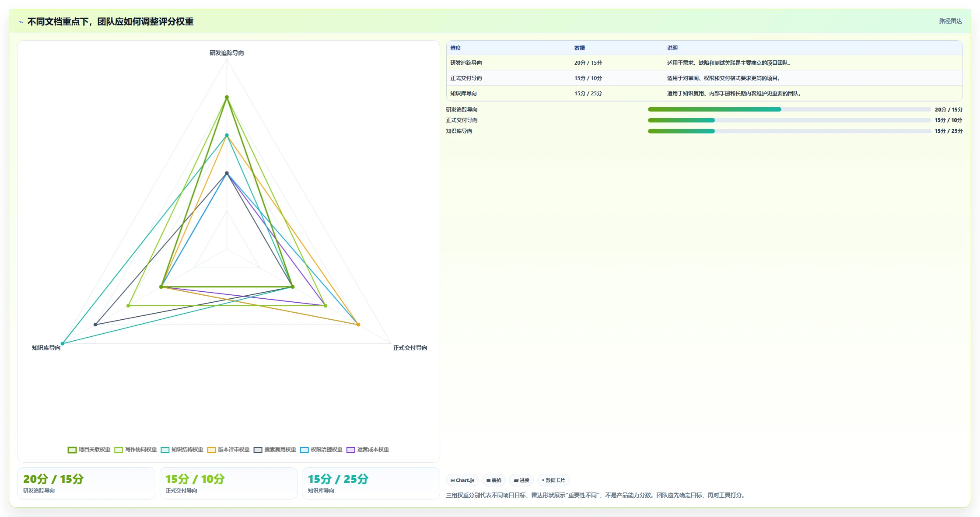Click the 15分 / 25分 value beside progress bar

[948, 131]
